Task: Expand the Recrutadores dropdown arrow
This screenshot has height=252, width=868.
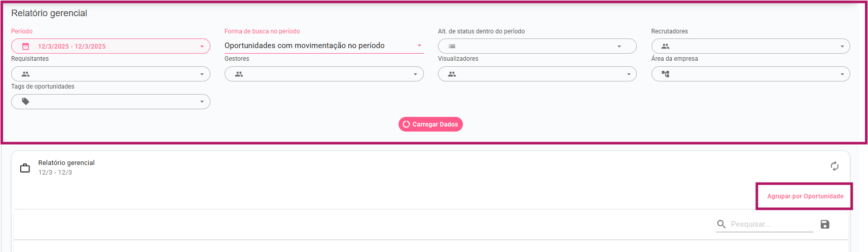Action: (x=842, y=47)
